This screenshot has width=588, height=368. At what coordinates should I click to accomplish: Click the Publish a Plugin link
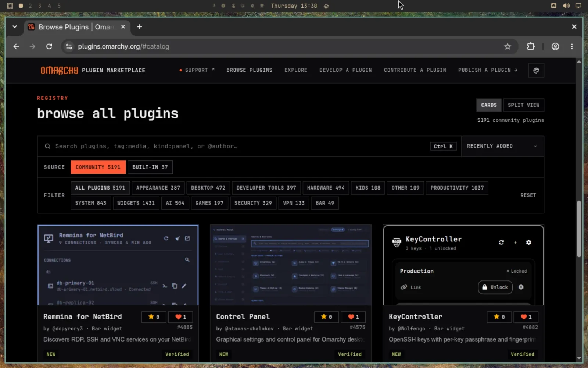tap(488, 70)
